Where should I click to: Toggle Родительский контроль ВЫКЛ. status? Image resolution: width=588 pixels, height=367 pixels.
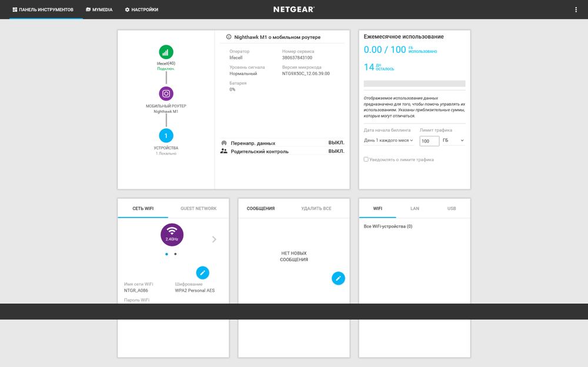pos(336,151)
